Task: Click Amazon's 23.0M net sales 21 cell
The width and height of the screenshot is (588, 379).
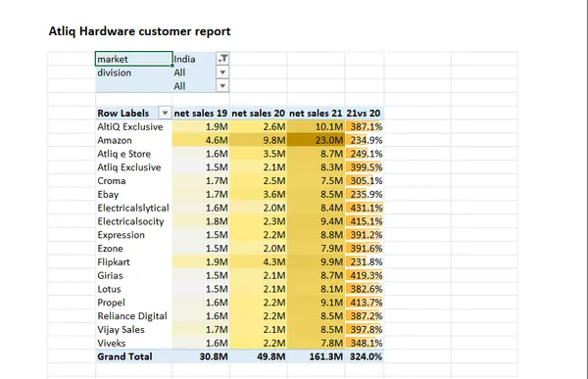Action: pos(316,140)
